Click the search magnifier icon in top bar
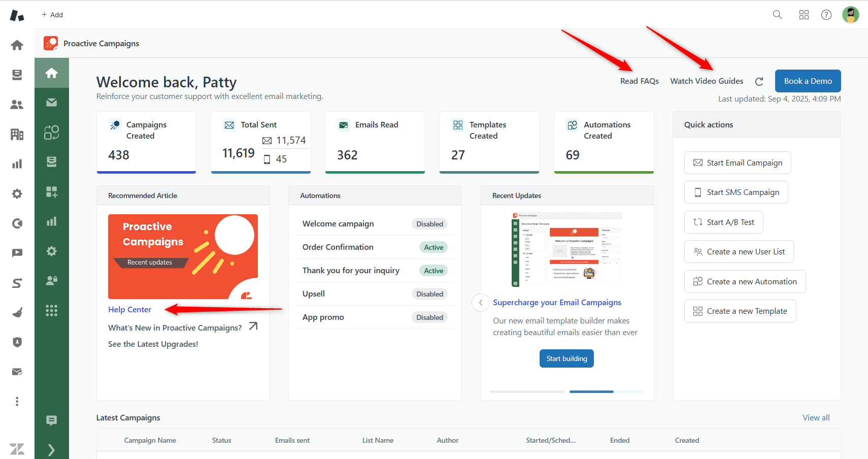 click(x=777, y=15)
